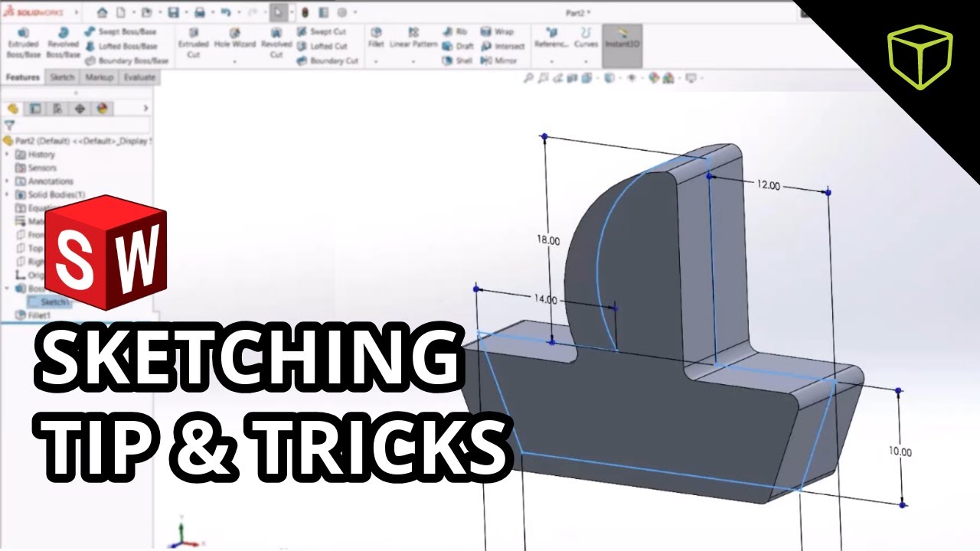Switch to the Sketch tab
Viewport: 980px width, 551px height.
[x=62, y=77]
